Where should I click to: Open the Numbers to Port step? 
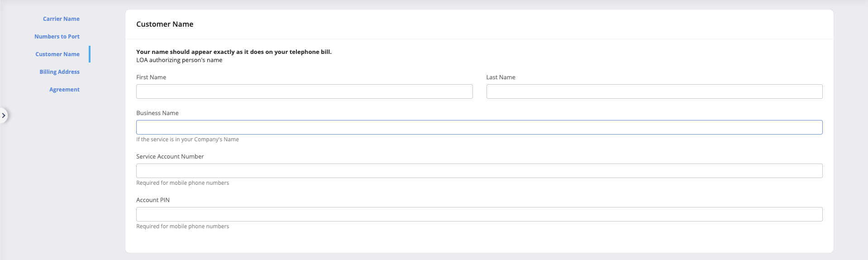pos(57,37)
